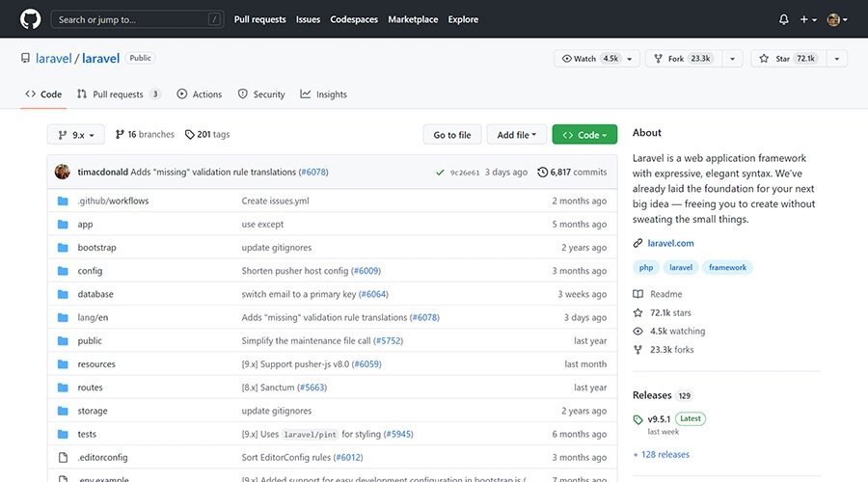Click the folder icon for storage

tap(63, 411)
